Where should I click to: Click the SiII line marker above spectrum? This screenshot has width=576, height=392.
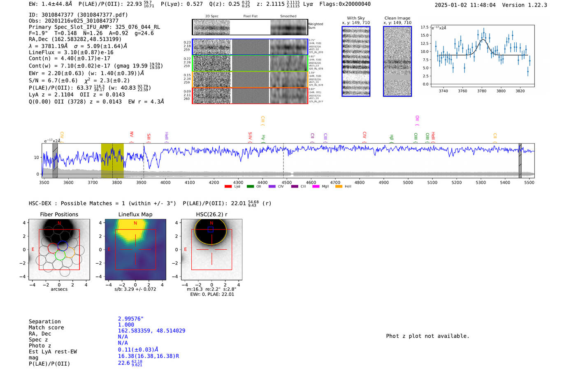149,138
